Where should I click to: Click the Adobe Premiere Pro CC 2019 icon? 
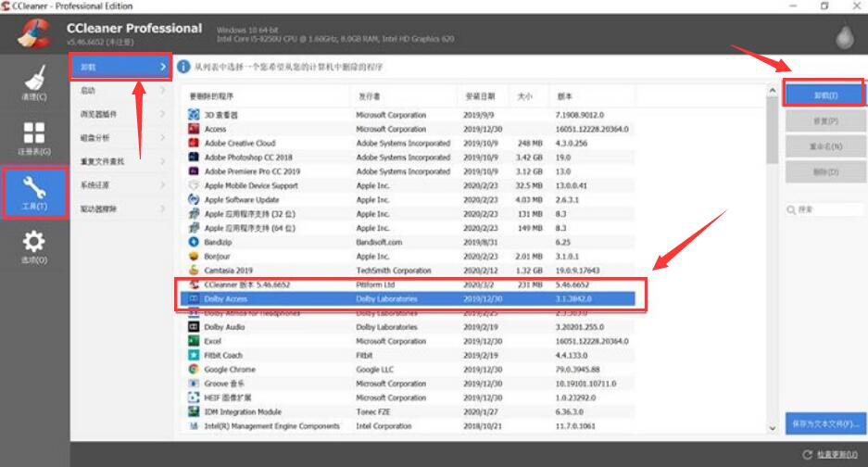click(x=194, y=171)
